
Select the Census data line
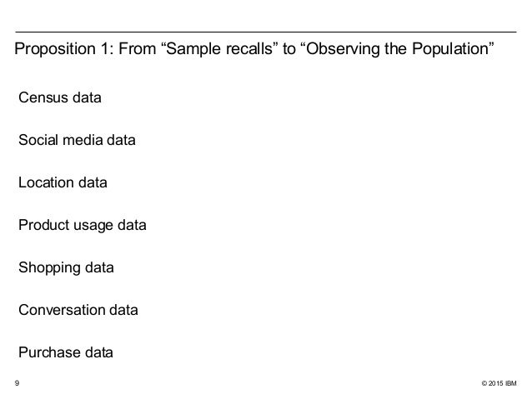(x=60, y=97)
